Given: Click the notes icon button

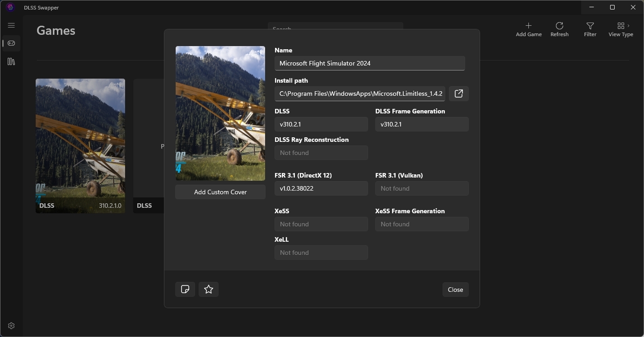Looking at the screenshot, I should point(185,289).
